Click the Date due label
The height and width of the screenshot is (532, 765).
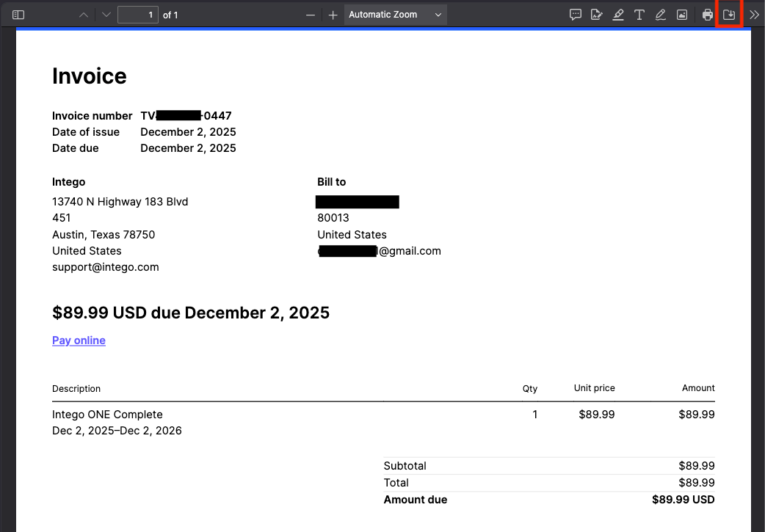pos(75,148)
